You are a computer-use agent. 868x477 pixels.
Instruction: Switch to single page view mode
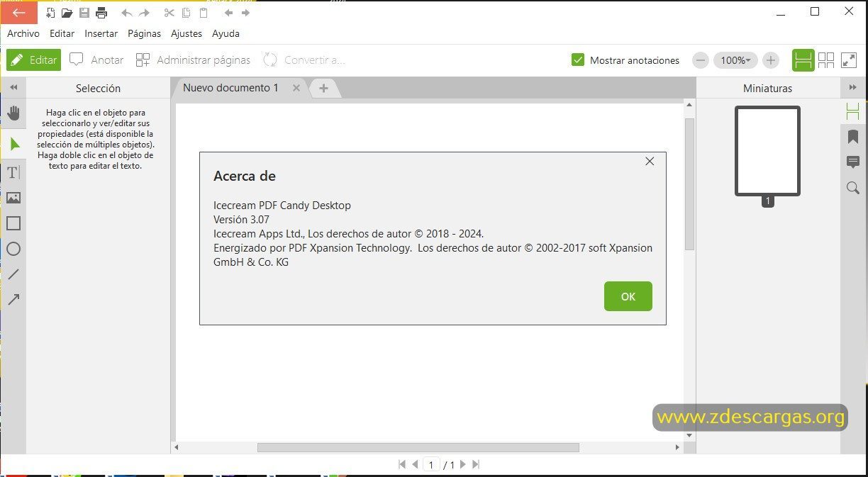coord(803,60)
